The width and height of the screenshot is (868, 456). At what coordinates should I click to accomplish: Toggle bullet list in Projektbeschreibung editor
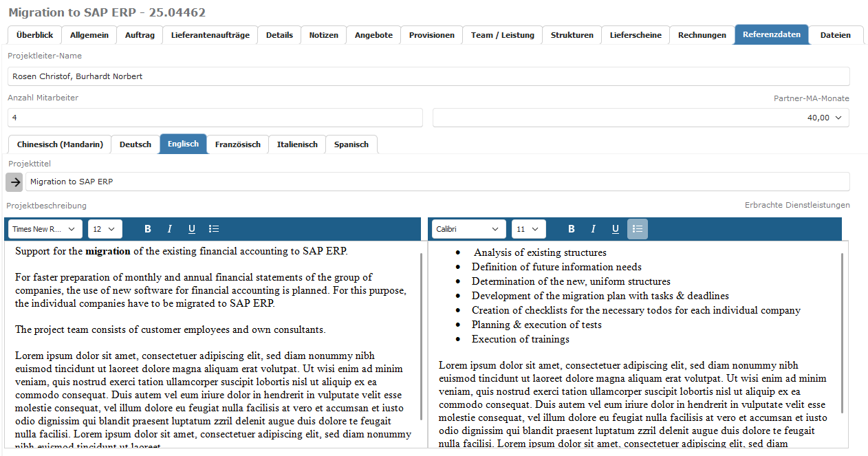click(214, 229)
